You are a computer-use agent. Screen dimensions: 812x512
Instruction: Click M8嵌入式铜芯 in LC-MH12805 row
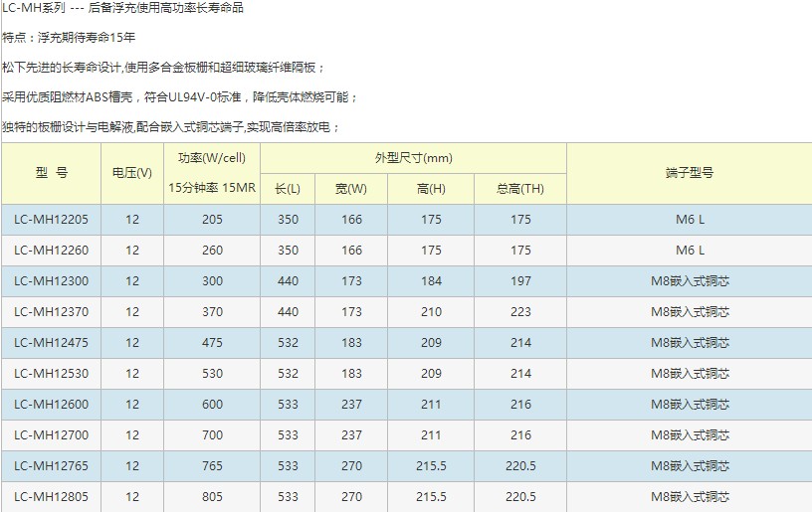click(x=690, y=496)
